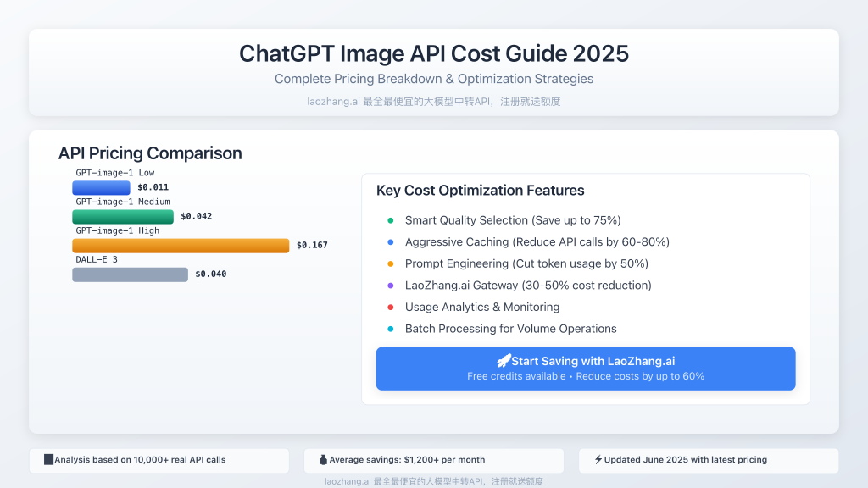Click the laozhang.ai tagline under the subtitle
868x488 pixels.
434,102
